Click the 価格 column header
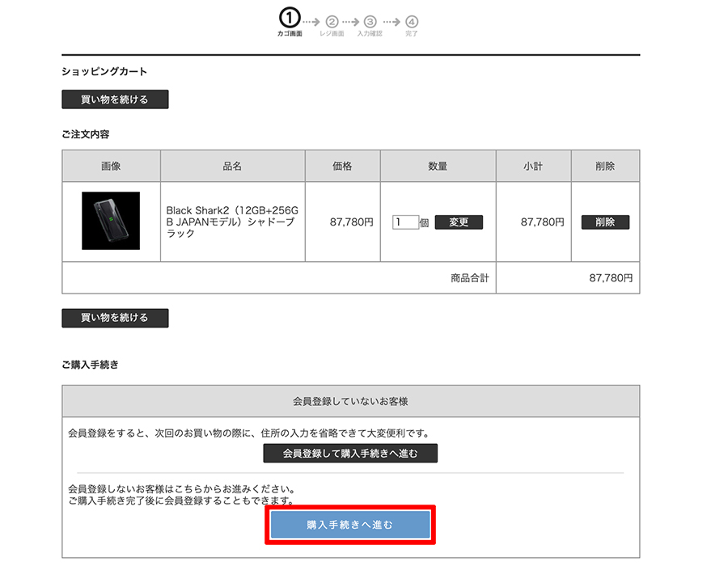The height and width of the screenshot is (566, 728). tap(343, 166)
